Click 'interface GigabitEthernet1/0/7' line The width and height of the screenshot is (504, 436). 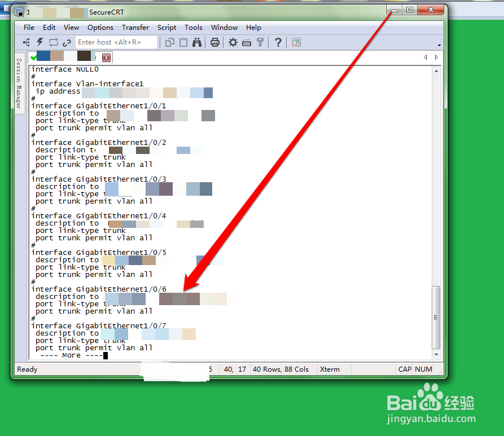[x=99, y=326]
